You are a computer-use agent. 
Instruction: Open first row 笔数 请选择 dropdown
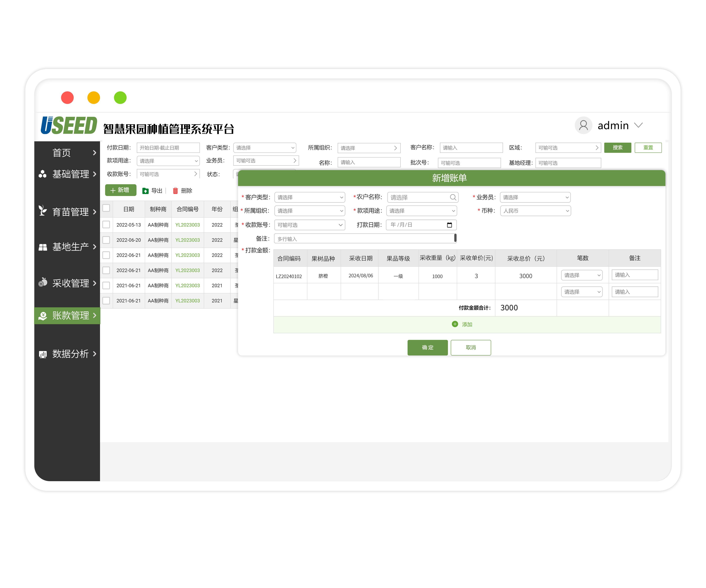[x=582, y=275]
